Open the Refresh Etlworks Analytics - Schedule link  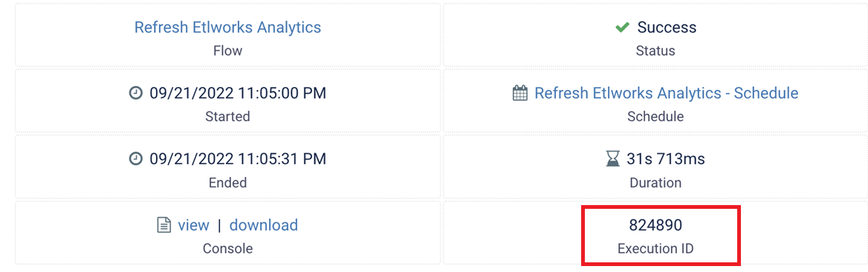click(666, 93)
